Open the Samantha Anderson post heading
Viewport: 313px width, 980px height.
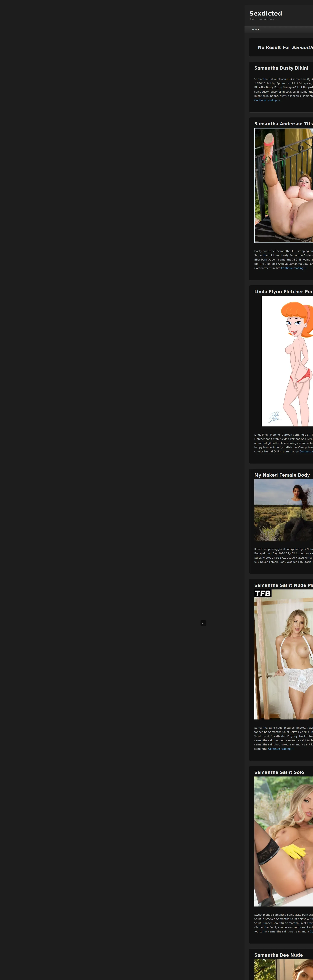(x=283, y=124)
